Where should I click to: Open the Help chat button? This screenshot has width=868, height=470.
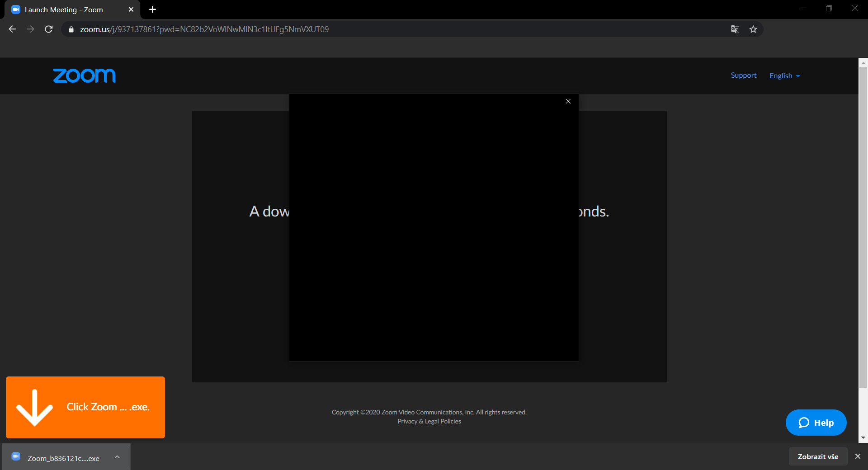tap(816, 423)
